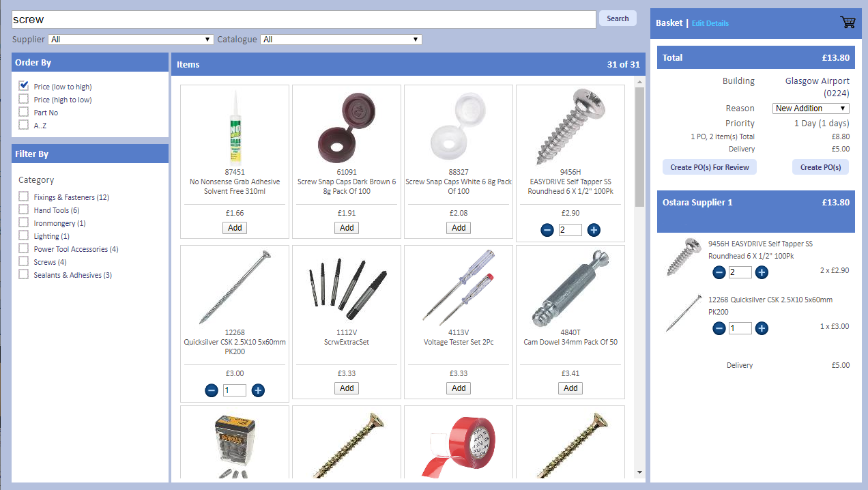Image resolution: width=868 pixels, height=490 pixels.
Task: Click the 12268 Quicksilver item name in basket
Action: point(770,306)
